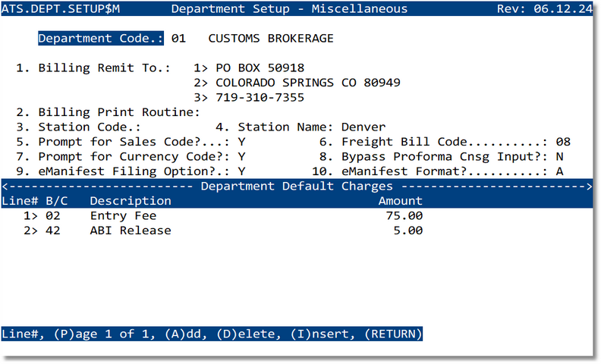Click the ABI Release amount 5.00

(x=408, y=231)
